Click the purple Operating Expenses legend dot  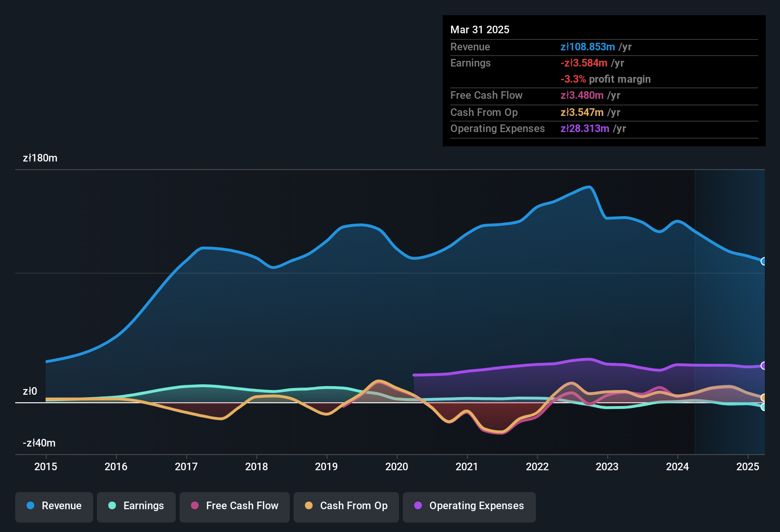pyautogui.click(x=418, y=506)
